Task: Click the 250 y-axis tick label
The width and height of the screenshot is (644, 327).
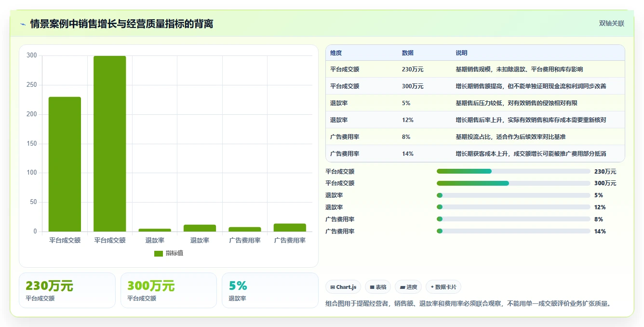Action: [32, 85]
